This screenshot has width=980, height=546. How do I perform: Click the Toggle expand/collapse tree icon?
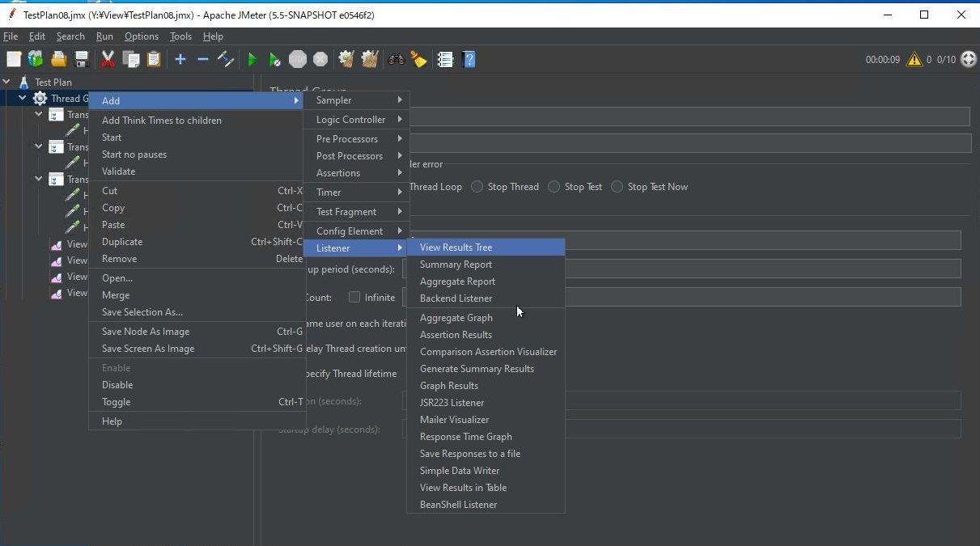tap(226, 59)
